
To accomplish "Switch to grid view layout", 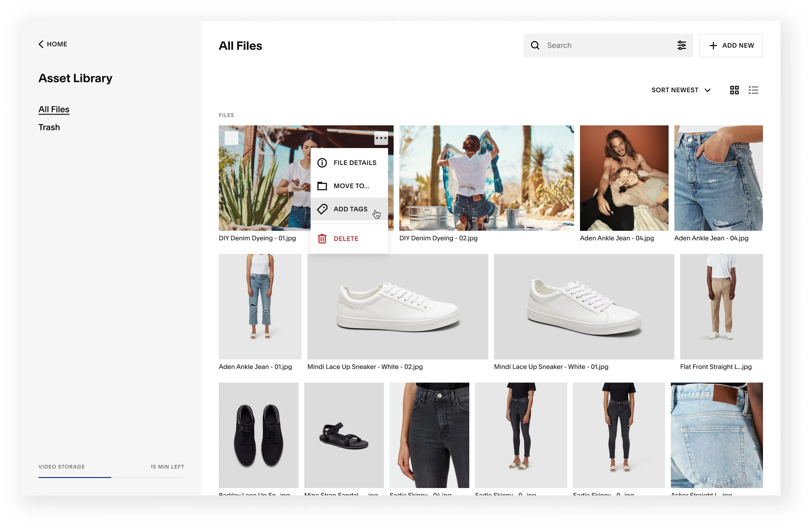I will (734, 90).
